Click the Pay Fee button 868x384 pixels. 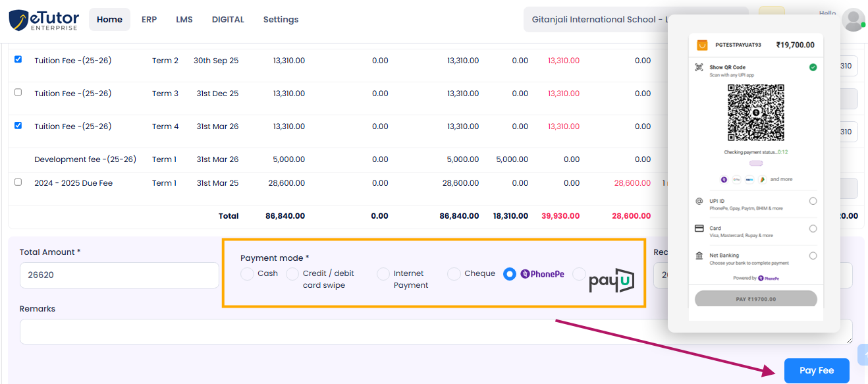pyautogui.click(x=817, y=370)
